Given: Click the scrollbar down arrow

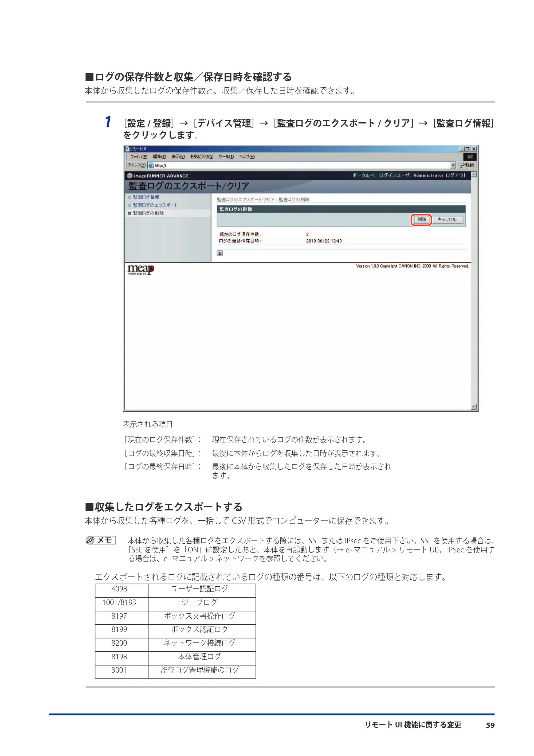Looking at the screenshot, I should pyautogui.click(x=474, y=407).
